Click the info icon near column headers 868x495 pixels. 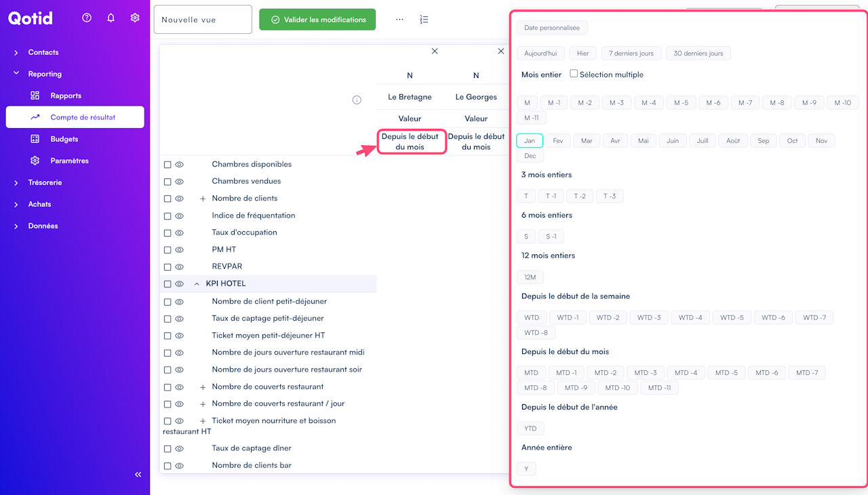pyautogui.click(x=357, y=100)
